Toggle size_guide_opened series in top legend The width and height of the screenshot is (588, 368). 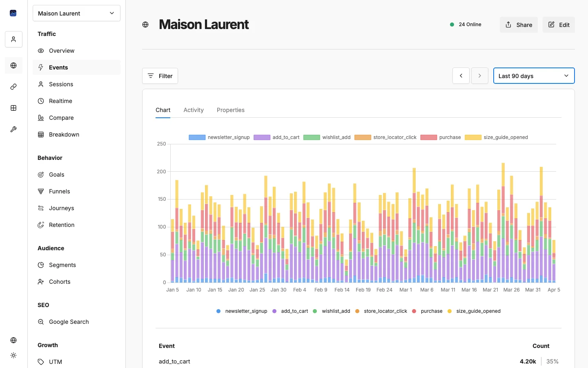pos(497,137)
